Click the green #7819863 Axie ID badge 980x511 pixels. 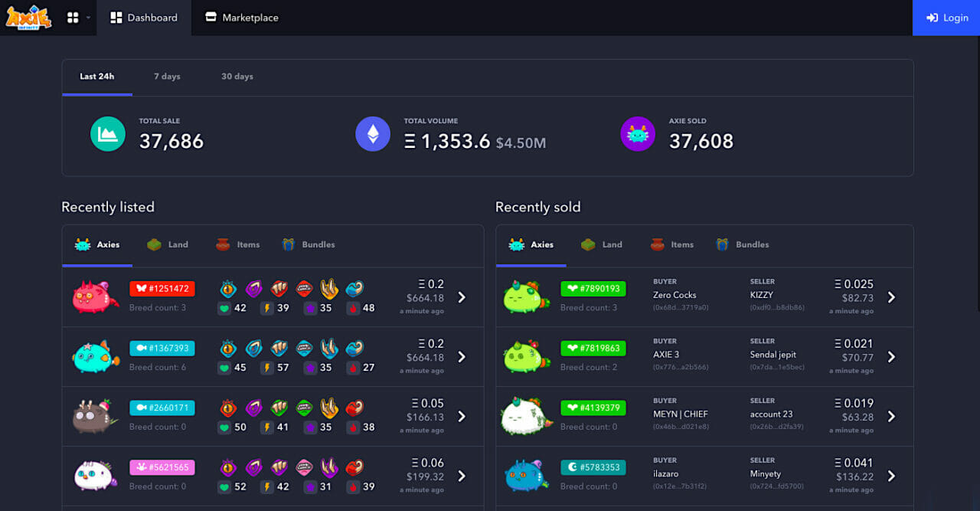(593, 348)
